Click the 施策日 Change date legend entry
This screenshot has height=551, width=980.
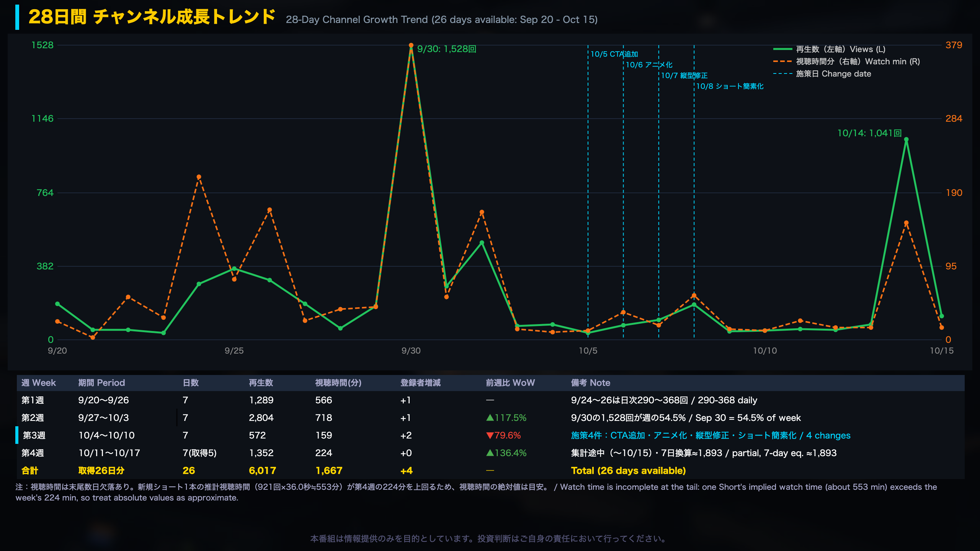[822, 74]
